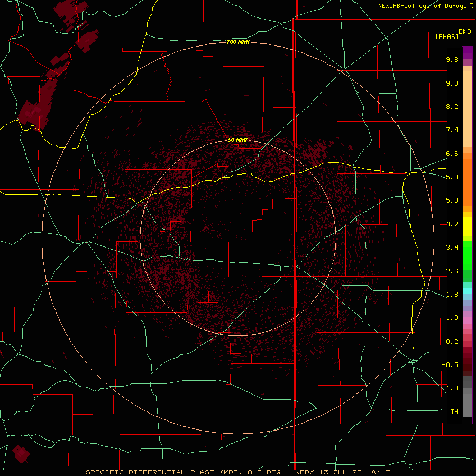The width and height of the screenshot is (476, 476).
Task: Click the 3.4 legend value
Action: [x=452, y=248]
